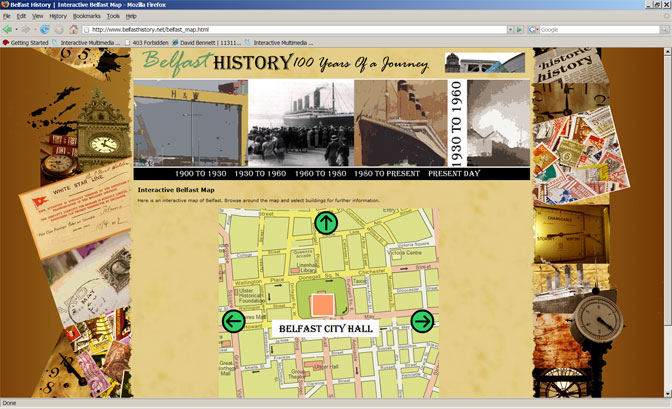Open the 403 Forbidden bookmark
Viewport: 672px width, 409px height.
[146, 42]
